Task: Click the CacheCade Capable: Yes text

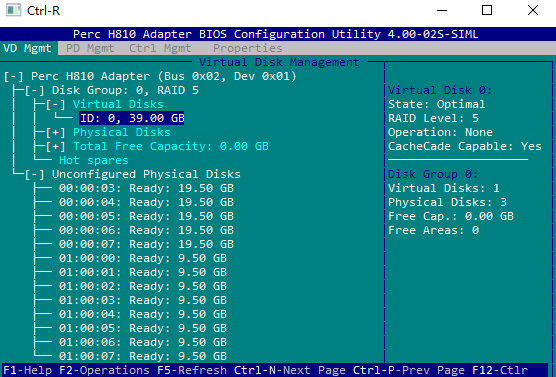Action: [x=465, y=146]
